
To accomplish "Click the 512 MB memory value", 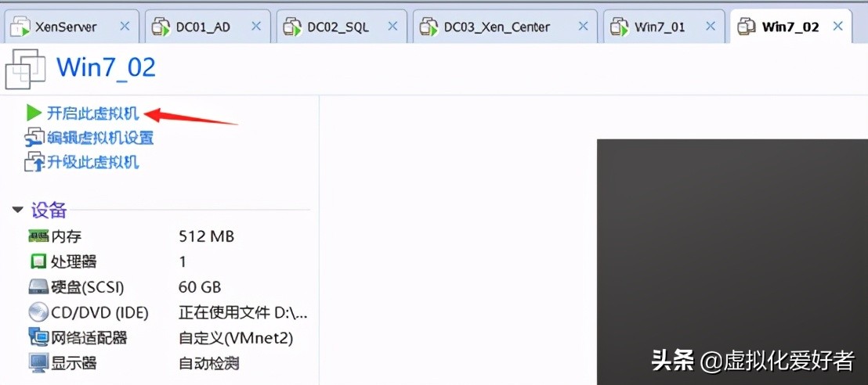I will (207, 237).
